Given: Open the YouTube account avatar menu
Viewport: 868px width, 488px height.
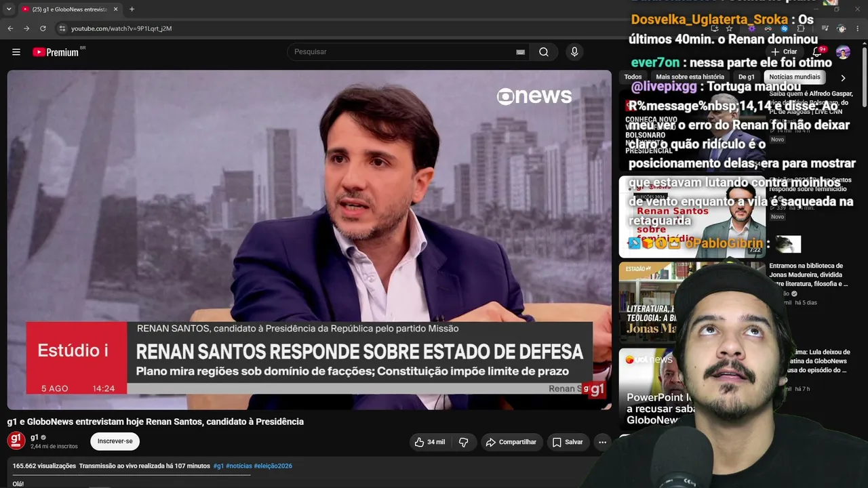Looking at the screenshot, I should [843, 52].
